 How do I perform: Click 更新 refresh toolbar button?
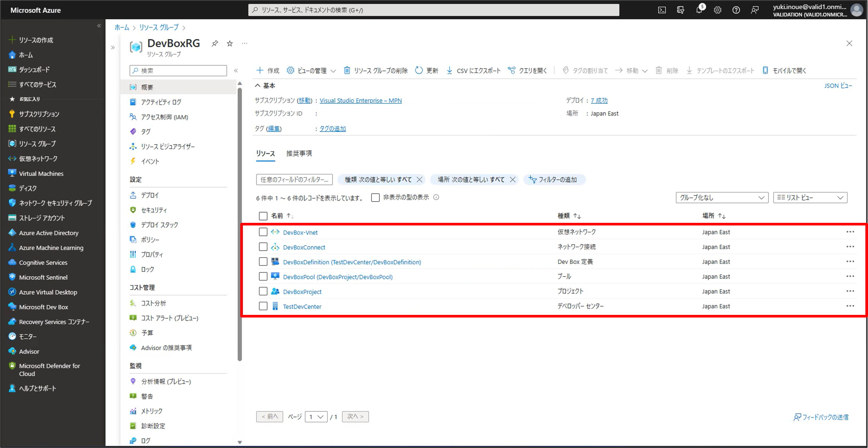click(427, 70)
